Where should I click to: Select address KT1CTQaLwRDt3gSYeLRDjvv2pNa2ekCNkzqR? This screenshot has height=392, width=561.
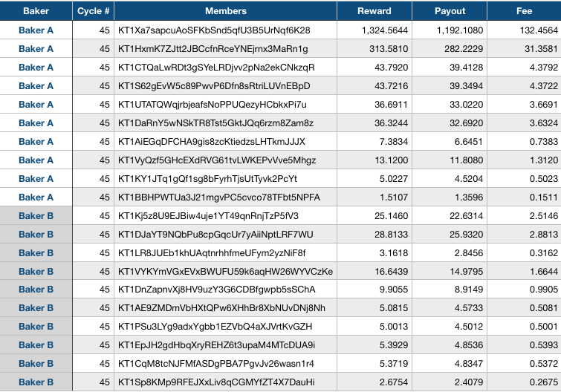(216, 68)
